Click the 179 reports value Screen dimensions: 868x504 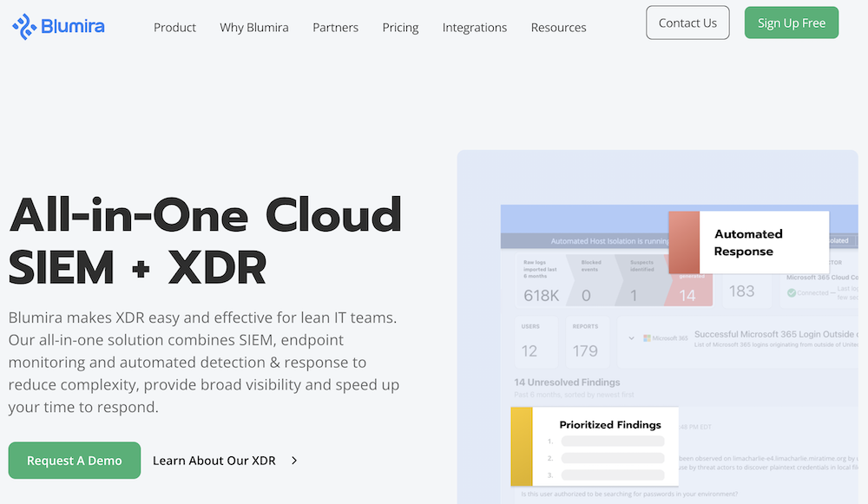[x=585, y=350]
